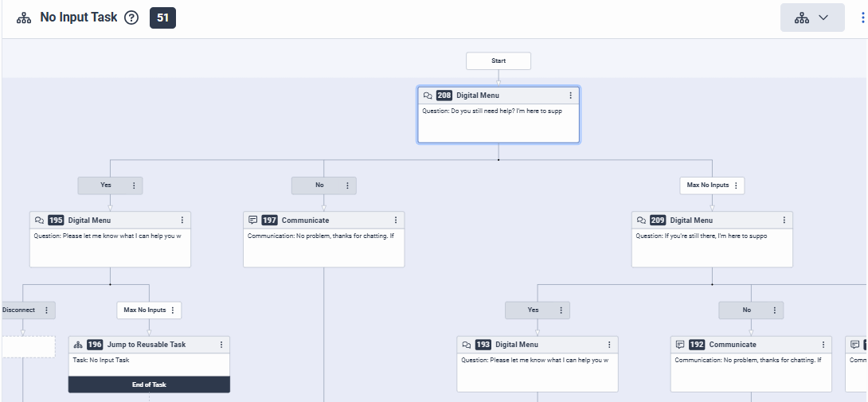Open options menu for Digital Menu 209
The width and height of the screenshot is (868, 402).
[784, 221]
